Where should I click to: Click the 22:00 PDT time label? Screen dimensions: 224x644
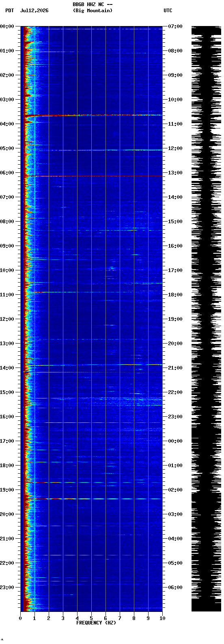coord(7,563)
